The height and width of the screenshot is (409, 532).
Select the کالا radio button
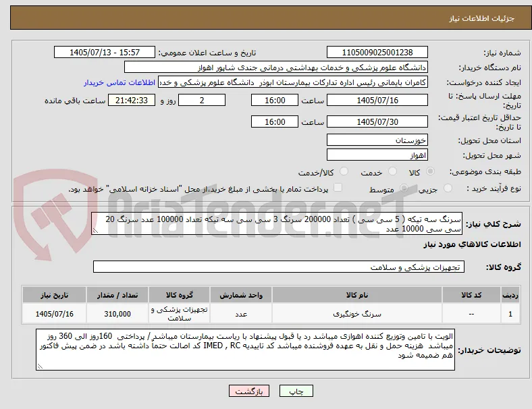tap(430, 171)
